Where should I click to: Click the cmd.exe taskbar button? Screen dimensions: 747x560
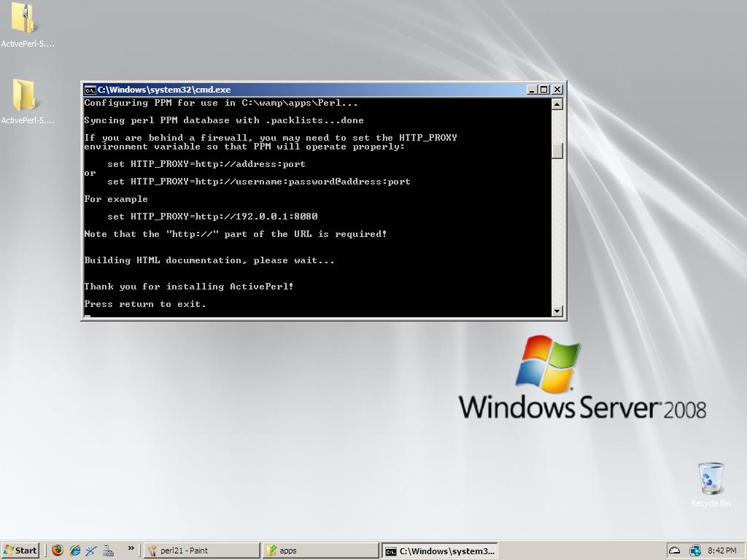coord(440,551)
